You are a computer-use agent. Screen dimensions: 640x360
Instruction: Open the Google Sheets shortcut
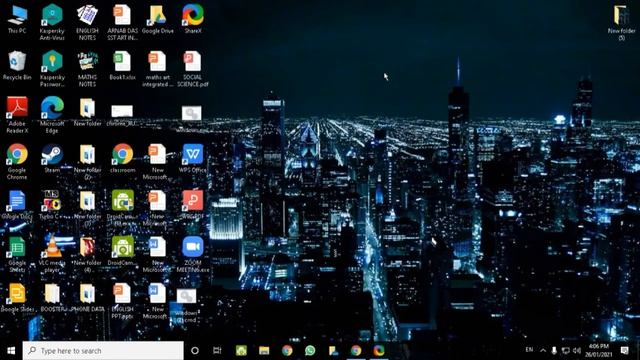(17, 254)
